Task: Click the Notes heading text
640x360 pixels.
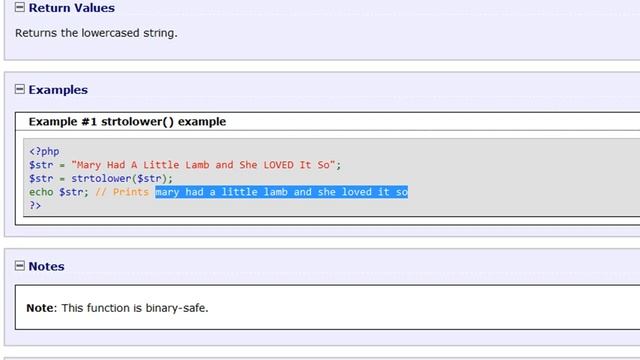Action: pos(47,267)
